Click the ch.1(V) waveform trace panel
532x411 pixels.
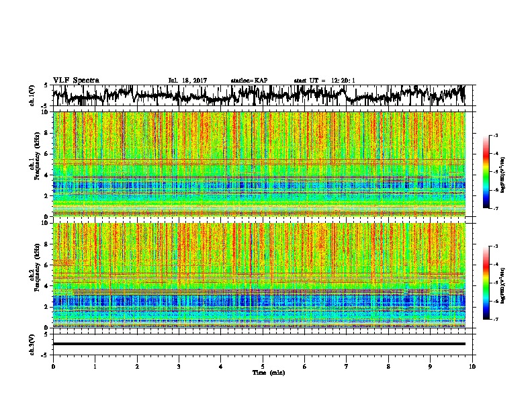pyautogui.click(x=264, y=95)
